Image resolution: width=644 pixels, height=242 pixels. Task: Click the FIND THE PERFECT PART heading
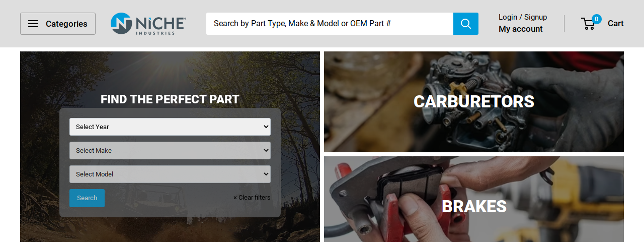(170, 99)
